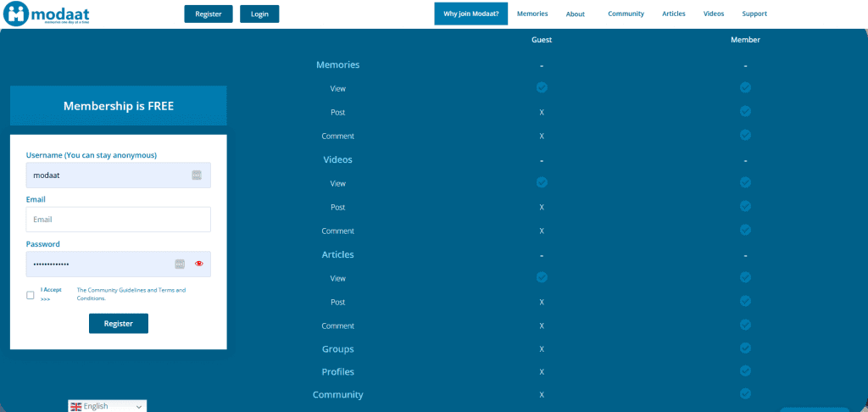This screenshot has width=868, height=412.
Task: Click the UK flag icon beside English
Action: coord(76,406)
